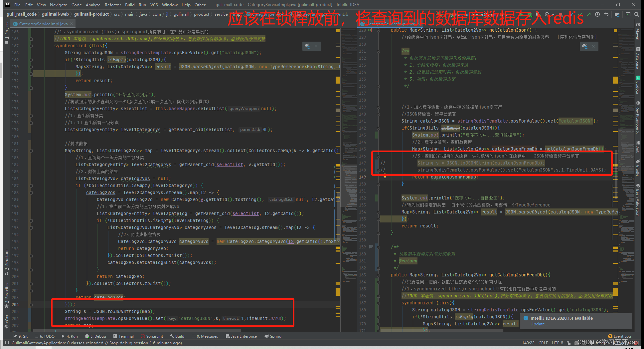Dismiss Maven changes popup in left editor
Image resolution: width=644 pixels, height=349 pixels.
(316, 46)
